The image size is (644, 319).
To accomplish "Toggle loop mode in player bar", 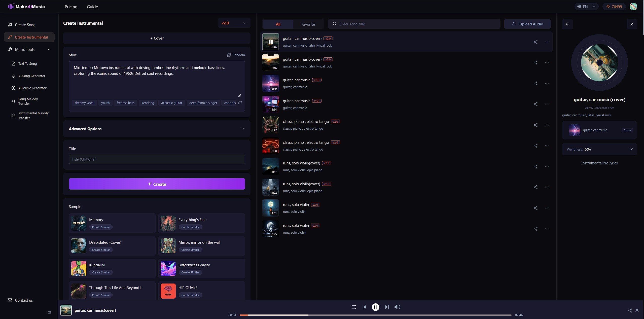I will [354, 307].
